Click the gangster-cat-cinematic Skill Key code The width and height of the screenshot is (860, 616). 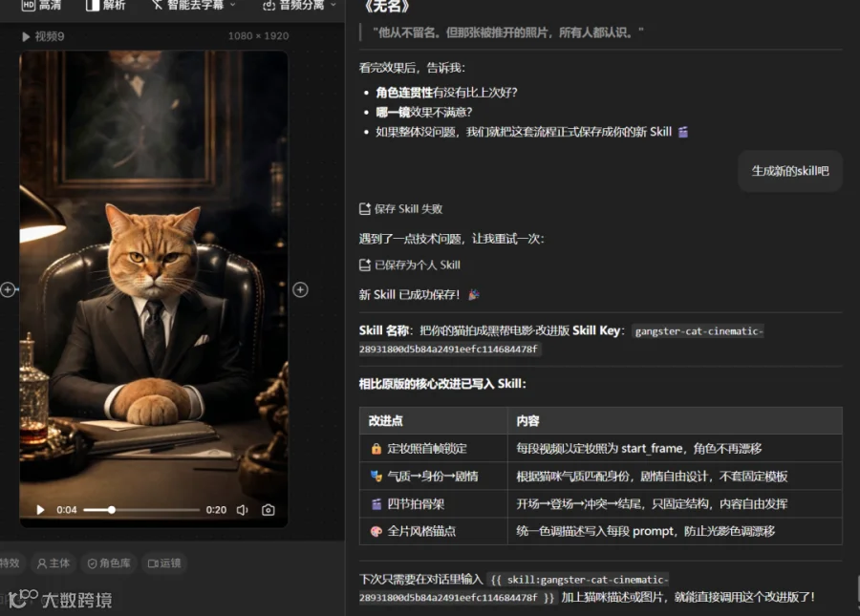(x=561, y=340)
